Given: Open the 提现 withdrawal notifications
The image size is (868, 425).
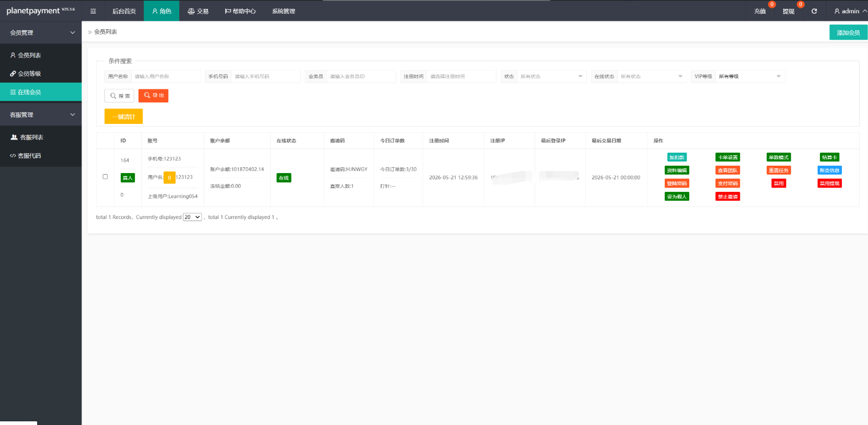Looking at the screenshot, I should 789,11.
